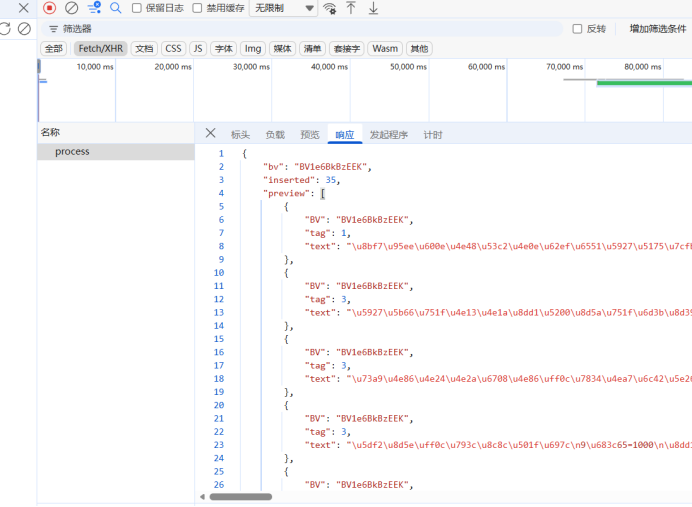Select the 媒体 filter

(282, 49)
